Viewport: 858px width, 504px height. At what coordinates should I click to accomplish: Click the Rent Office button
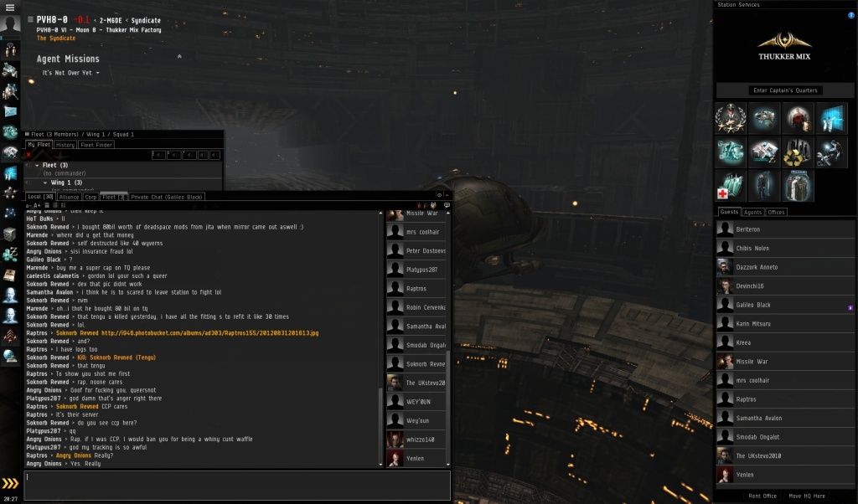tap(762, 496)
